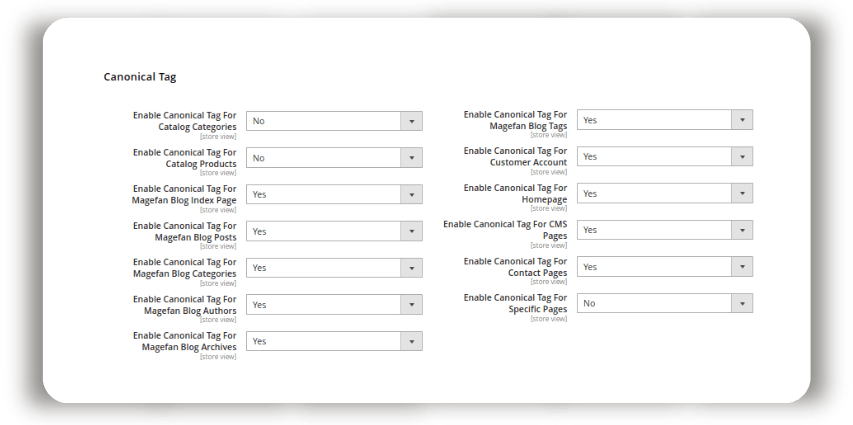Image resolution: width=853 pixels, height=425 pixels.
Task: Click label 'Enable Canonical Tag For Catalog Categories'
Action: [x=184, y=121]
